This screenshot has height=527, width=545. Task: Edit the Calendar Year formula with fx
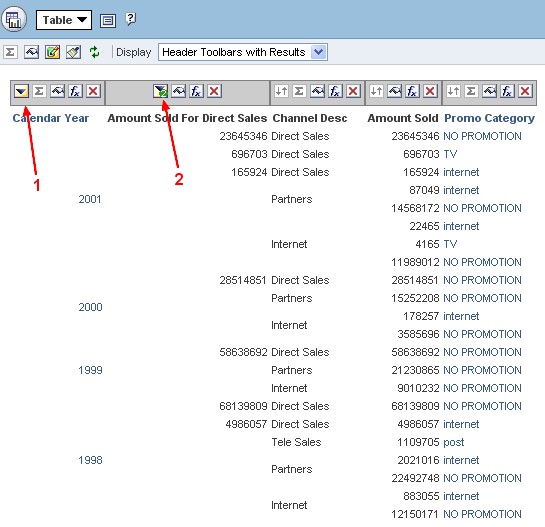point(75,91)
